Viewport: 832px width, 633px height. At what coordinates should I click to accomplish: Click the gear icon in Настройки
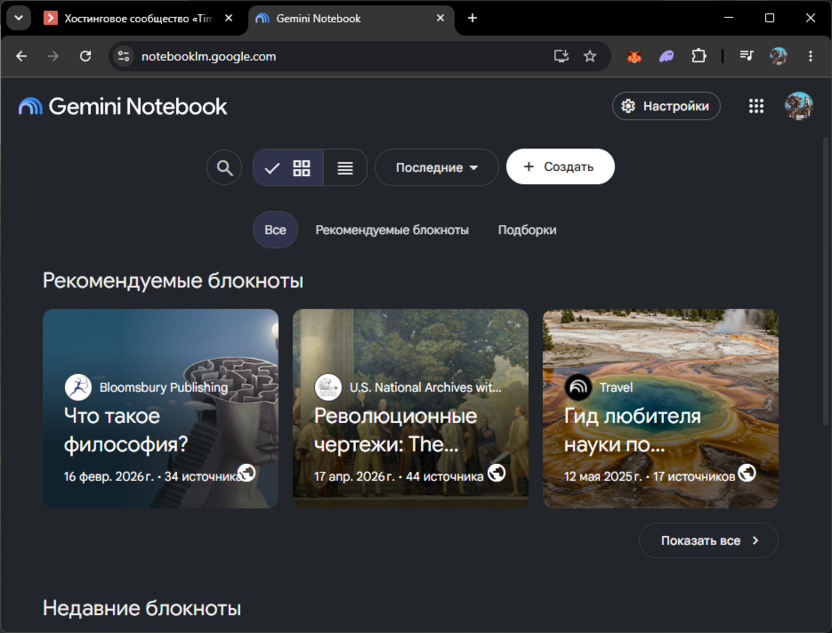point(628,106)
